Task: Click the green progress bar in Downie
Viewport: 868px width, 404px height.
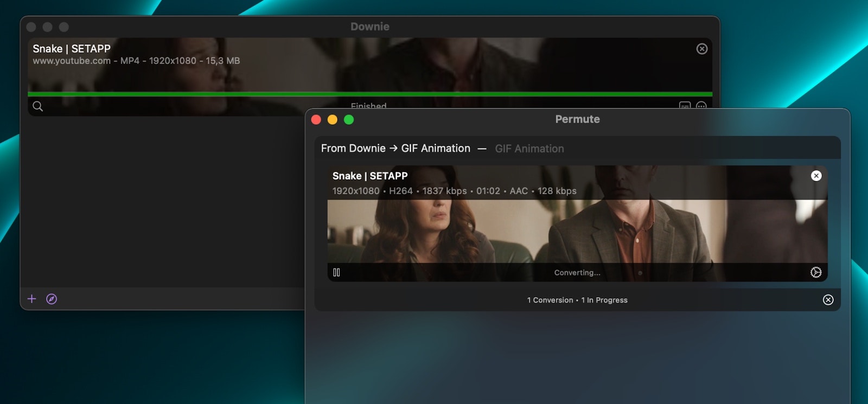Action: (x=370, y=94)
